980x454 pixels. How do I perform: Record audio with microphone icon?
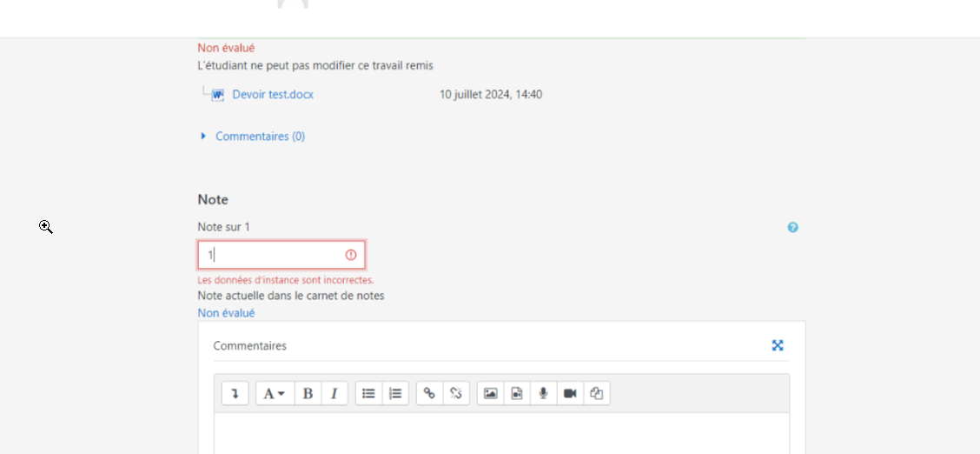pyautogui.click(x=543, y=393)
